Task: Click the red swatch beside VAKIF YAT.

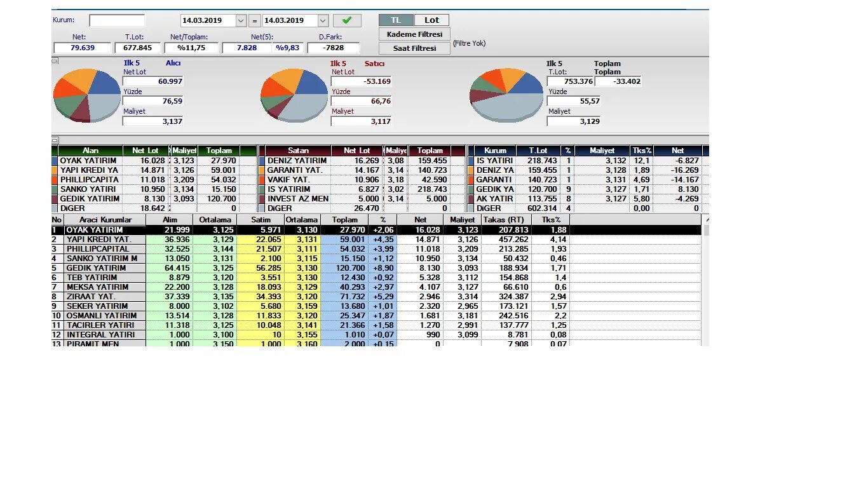Action: tap(262, 180)
